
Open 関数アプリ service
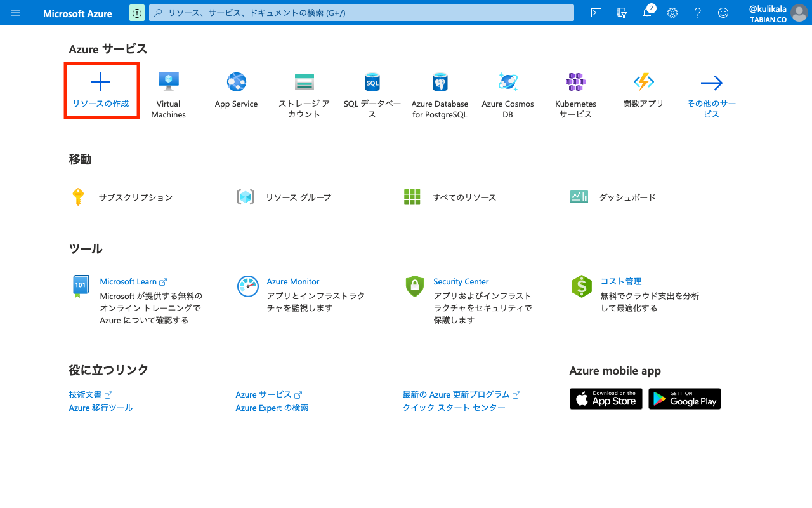click(643, 90)
